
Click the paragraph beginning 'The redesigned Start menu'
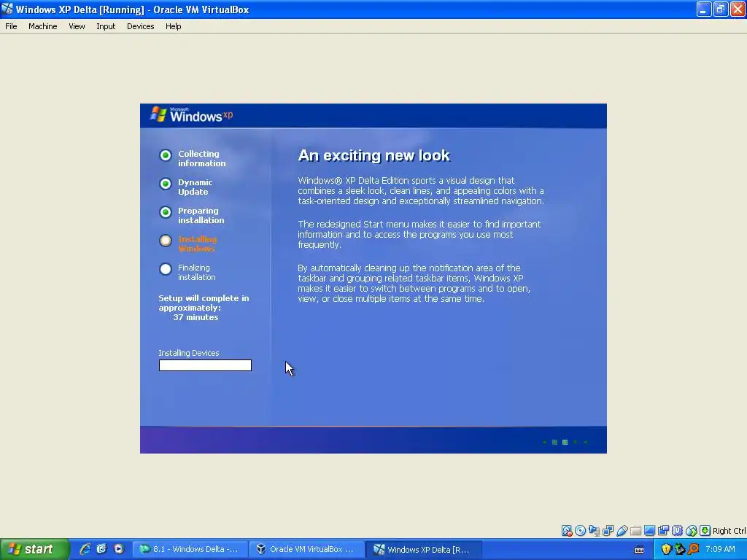pyautogui.click(x=419, y=234)
